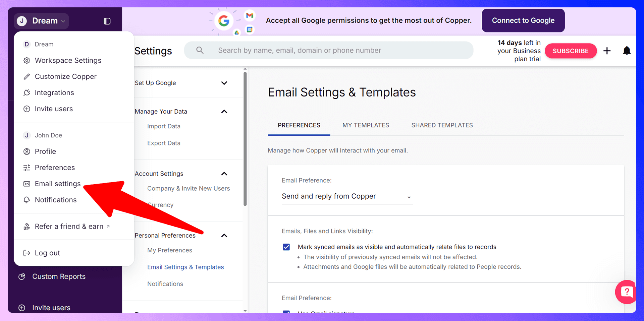Select Log out from the menu
This screenshot has height=321, width=644.
[47, 253]
